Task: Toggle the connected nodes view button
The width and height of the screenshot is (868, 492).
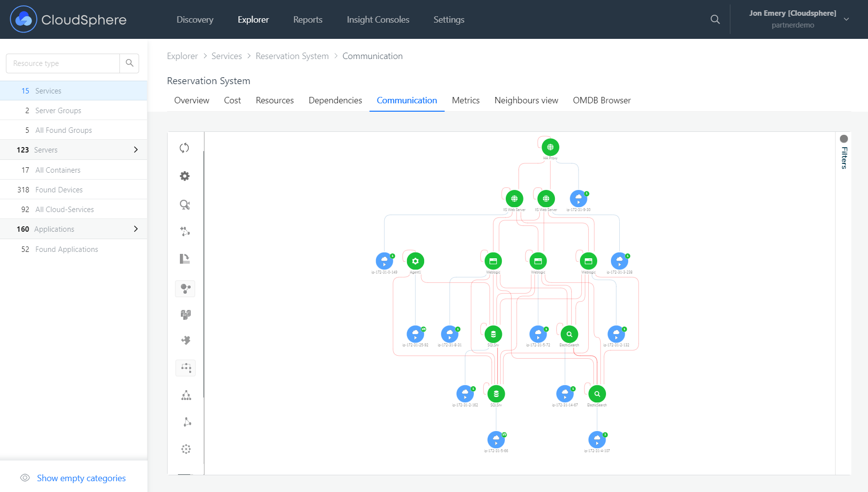Action: click(185, 289)
